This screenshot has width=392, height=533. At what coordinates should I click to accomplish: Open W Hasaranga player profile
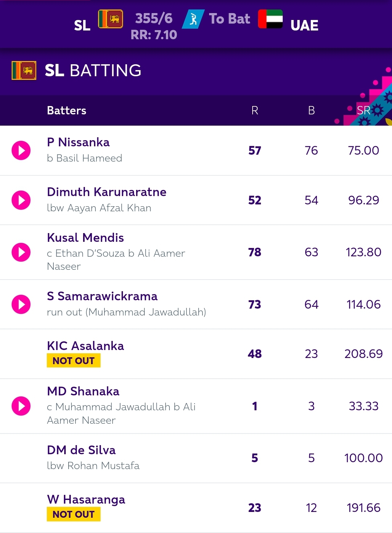coord(86,500)
